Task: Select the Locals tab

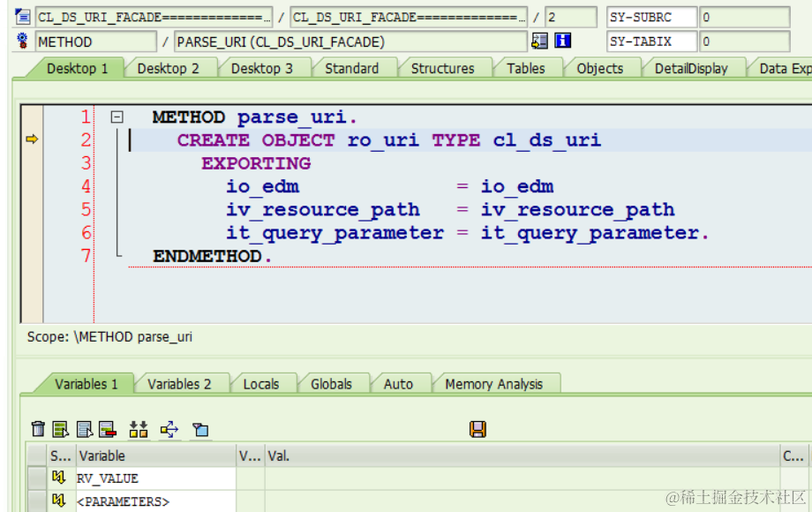Action: [x=261, y=384]
